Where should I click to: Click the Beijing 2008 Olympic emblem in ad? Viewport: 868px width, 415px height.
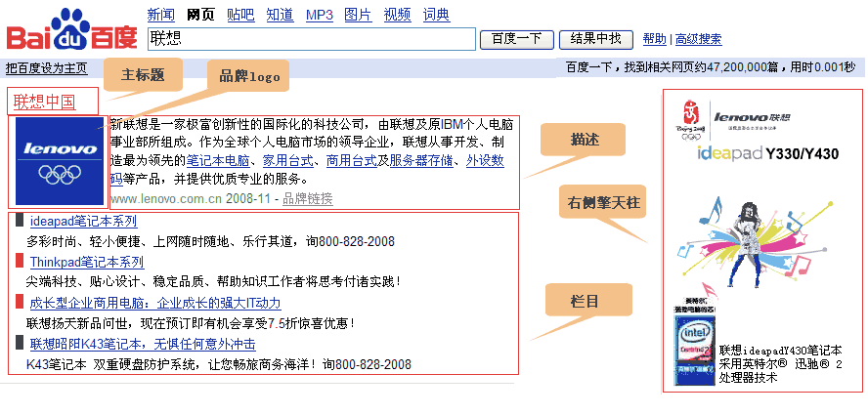pyautogui.click(x=691, y=120)
